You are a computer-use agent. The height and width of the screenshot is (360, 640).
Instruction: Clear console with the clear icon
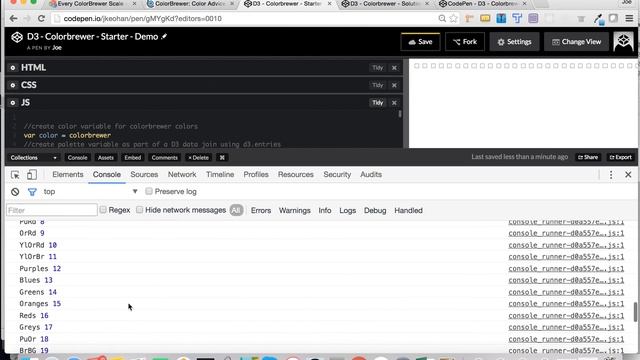[x=15, y=191]
